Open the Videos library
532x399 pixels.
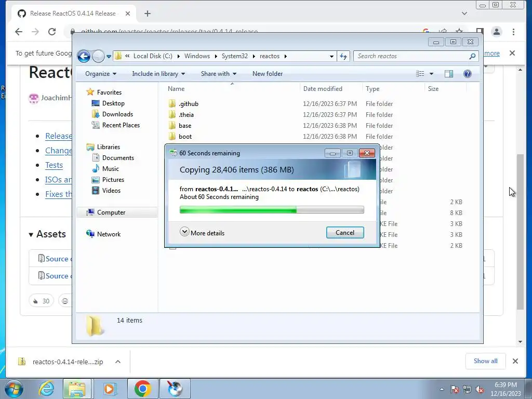pos(111,190)
